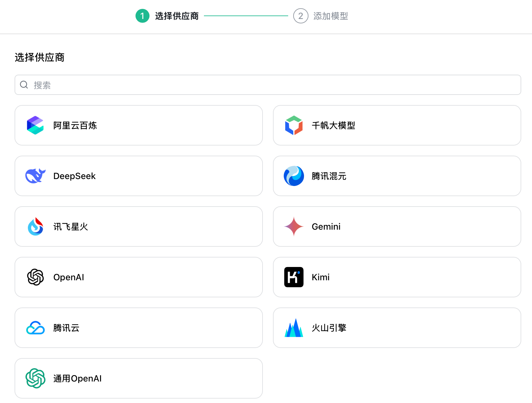Go to step 2 添加模型
The image size is (532, 403).
click(x=321, y=16)
